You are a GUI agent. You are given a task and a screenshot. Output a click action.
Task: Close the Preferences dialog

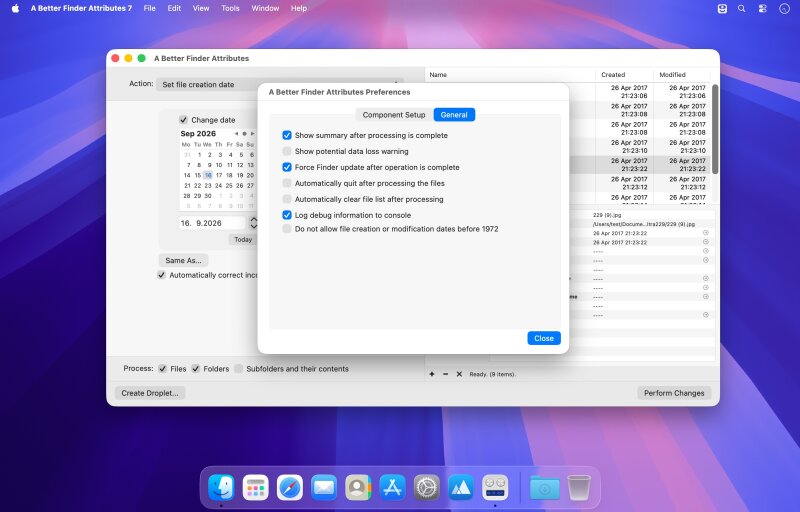point(544,338)
